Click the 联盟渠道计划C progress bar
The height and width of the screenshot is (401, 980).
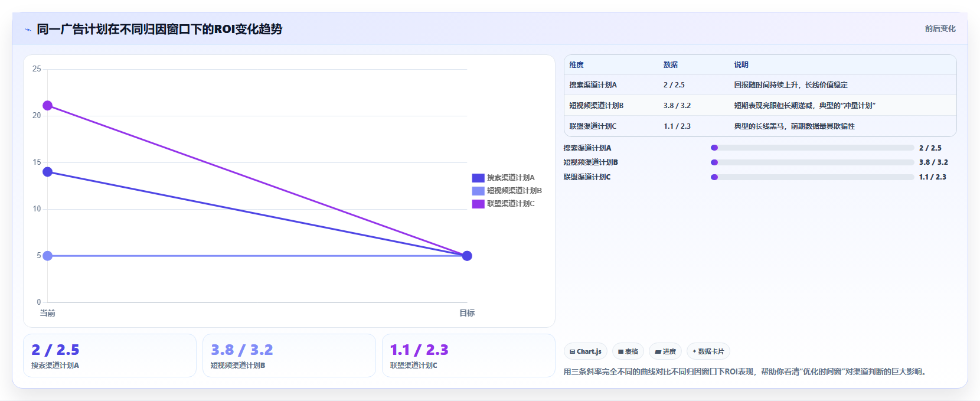coord(812,177)
